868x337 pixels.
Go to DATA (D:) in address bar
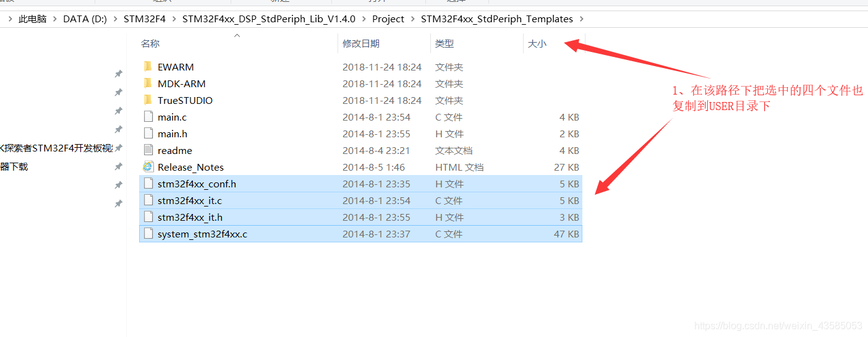pyautogui.click(x=85, y=19)
